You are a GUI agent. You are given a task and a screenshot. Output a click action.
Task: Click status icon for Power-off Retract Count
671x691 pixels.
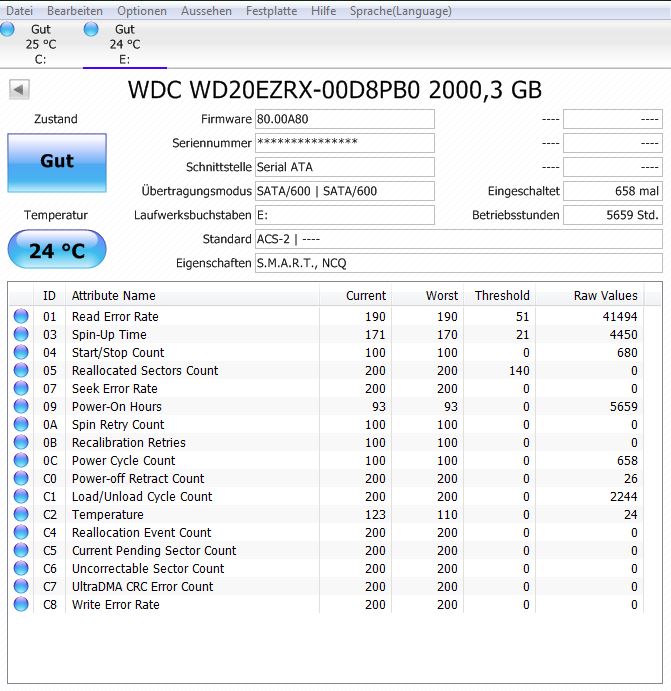(21, 479)
